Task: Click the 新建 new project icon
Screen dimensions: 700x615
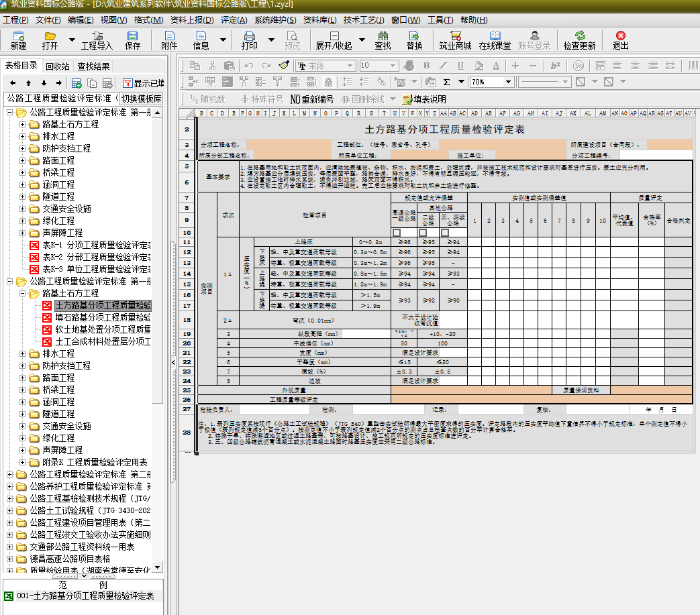Action: [18, 36]
